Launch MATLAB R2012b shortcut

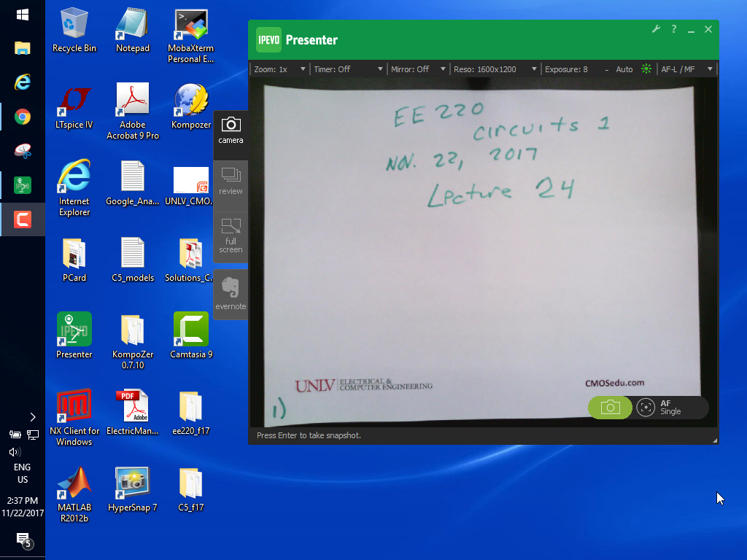pyautogui.click(x=74, y=494)
